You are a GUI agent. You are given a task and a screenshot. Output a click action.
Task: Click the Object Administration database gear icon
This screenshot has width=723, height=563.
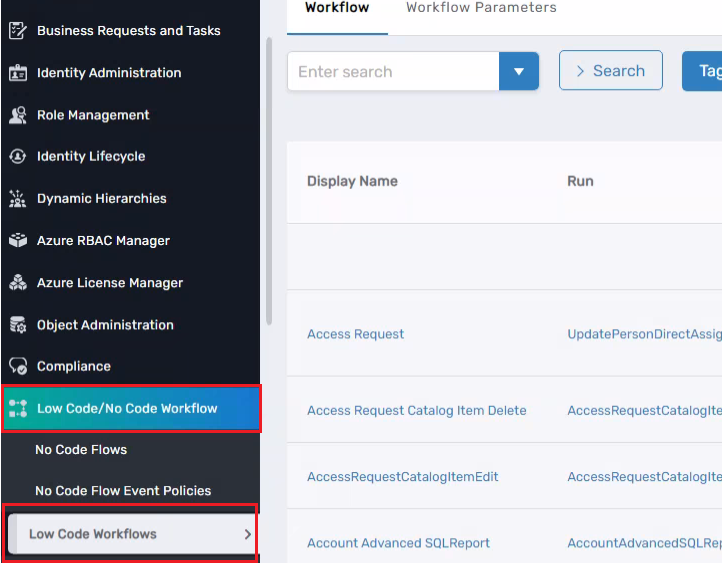pyautogui.click(x=18, y=325)
